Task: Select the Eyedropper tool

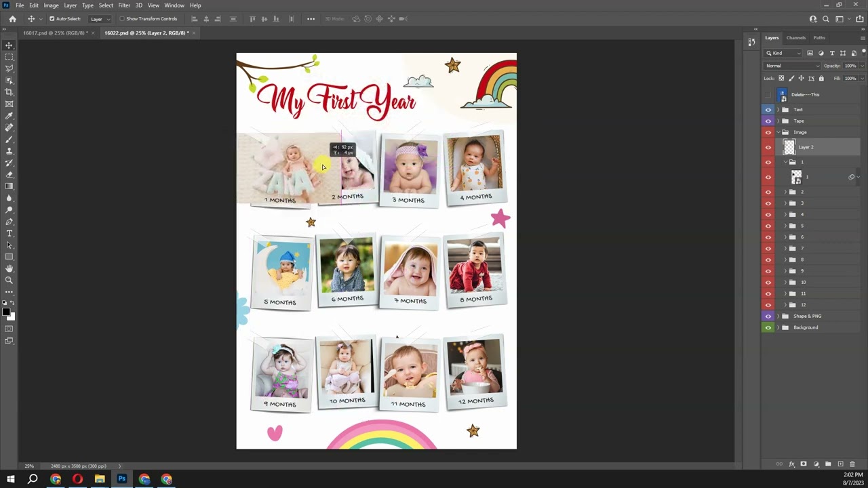Action: 9,116
